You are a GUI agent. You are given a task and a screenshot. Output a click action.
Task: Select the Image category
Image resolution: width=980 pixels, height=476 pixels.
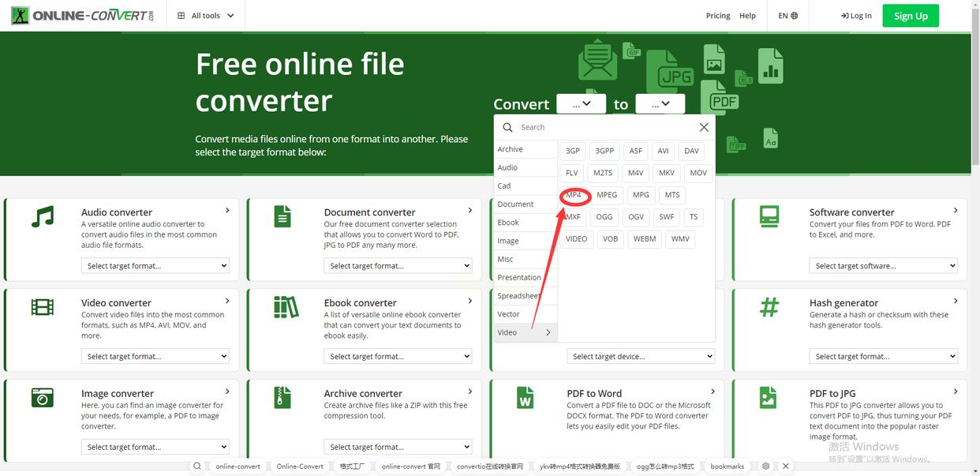tap(526, 241)
